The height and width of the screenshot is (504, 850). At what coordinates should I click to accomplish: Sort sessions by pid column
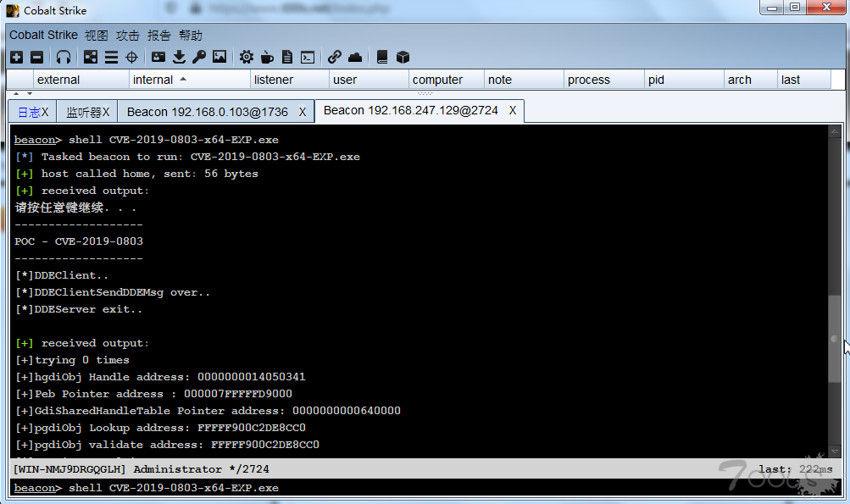click(684, 80)
